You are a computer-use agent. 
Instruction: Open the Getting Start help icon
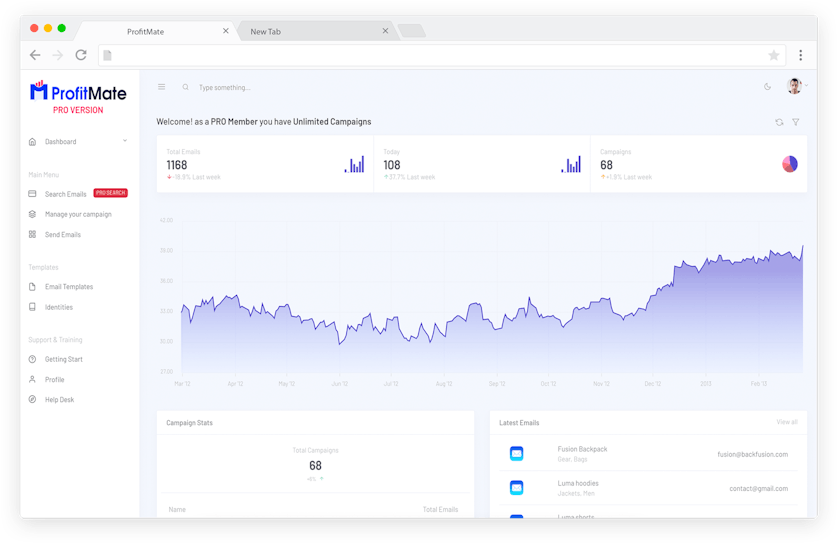pos(33,359)
